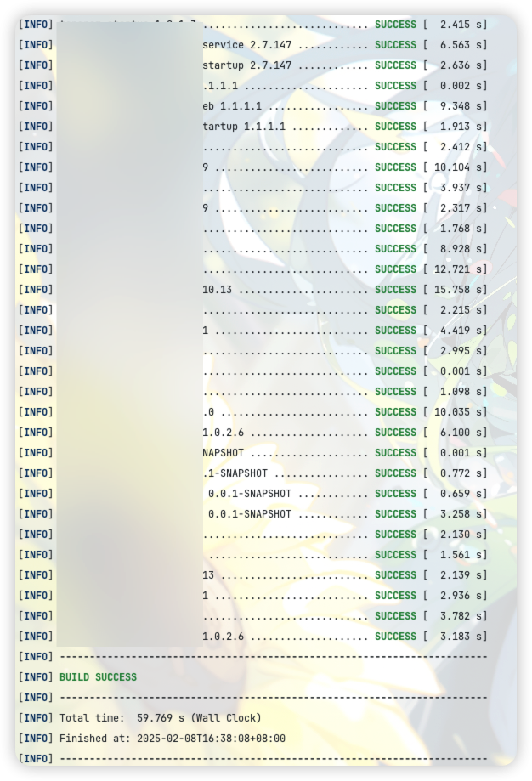Click SUCCESS status in the 9.348 s row

pyautogui.click(x=395, y=106)
